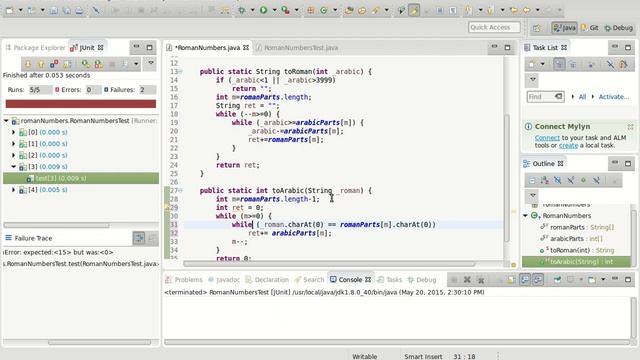Image resolution: width=640 pixels, height=360 pixels.
Task: Collapse All in Outline toolbar
Action: click(x=532, y=180)
